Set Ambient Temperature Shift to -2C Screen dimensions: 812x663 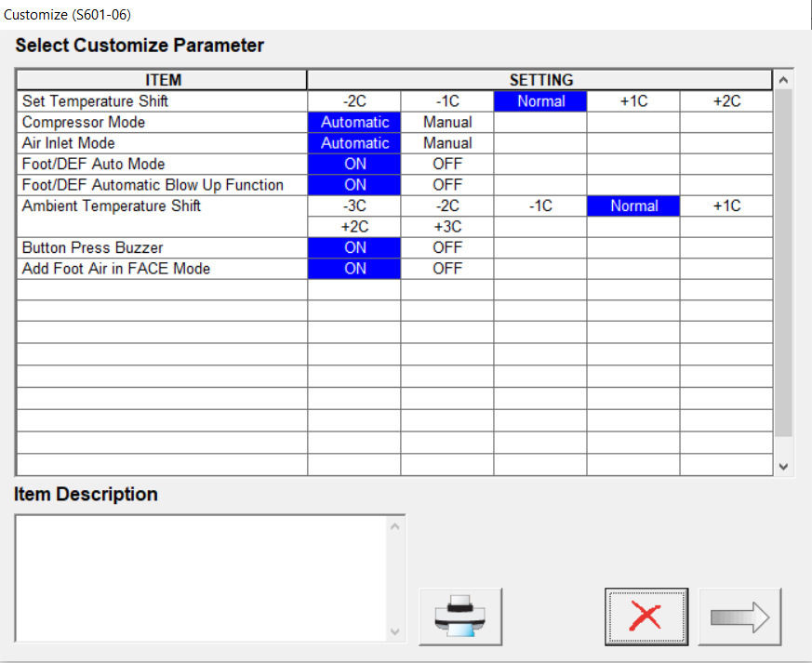pyautogui.click(x=447, y=206)
